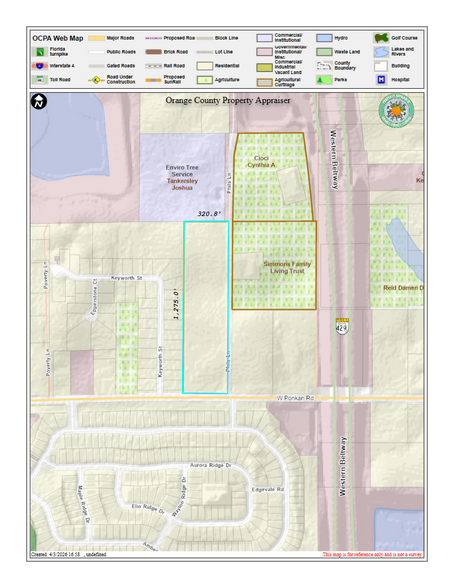Select the cyan highlighted parcel
454x588 pixels.
coord(206,308)
